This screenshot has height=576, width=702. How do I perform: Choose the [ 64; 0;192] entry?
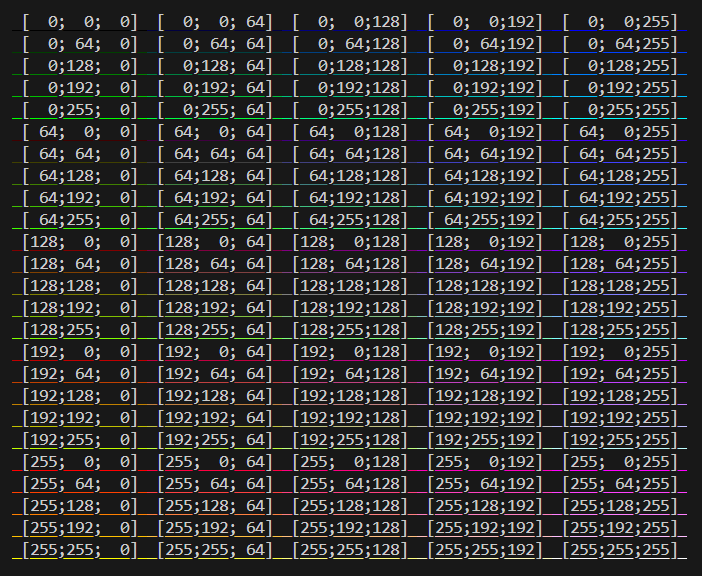[x=485, y=132]
